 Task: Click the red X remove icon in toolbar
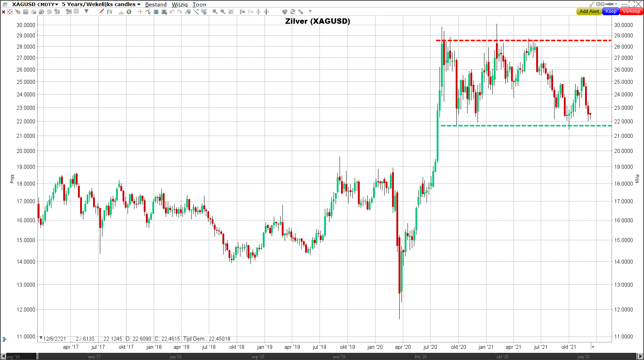click(x=4, y=12)
